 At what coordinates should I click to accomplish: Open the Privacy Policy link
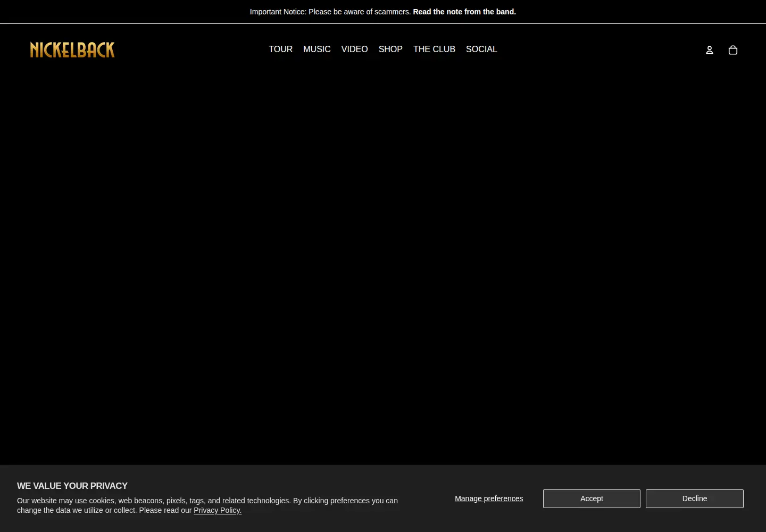[218, 510]
